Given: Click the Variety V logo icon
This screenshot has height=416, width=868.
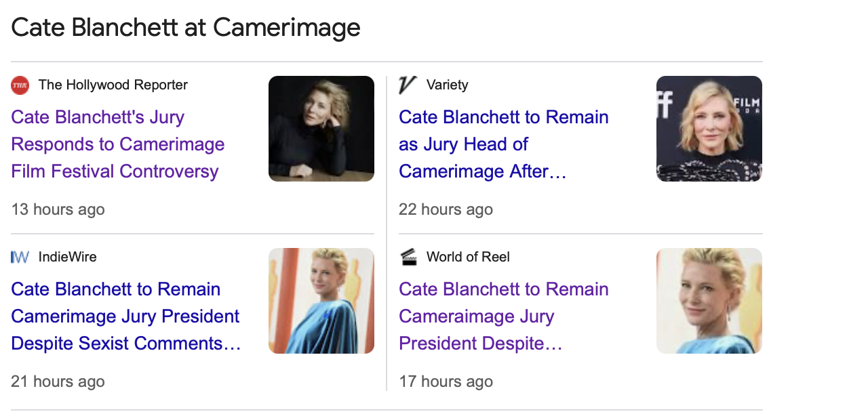Looking at the screenshot, I should [x=407, y=85].
